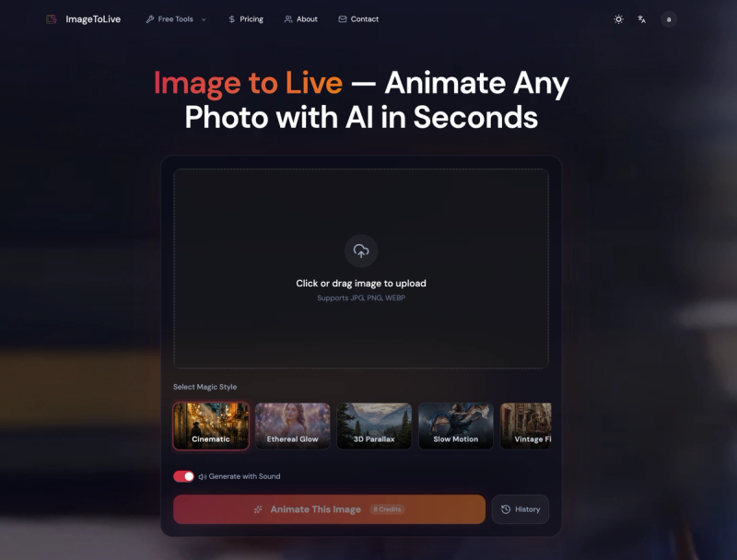Click the clock icon inside History button
The width and height of the screenshot is (737, 560).
click(x=506, y=509)
